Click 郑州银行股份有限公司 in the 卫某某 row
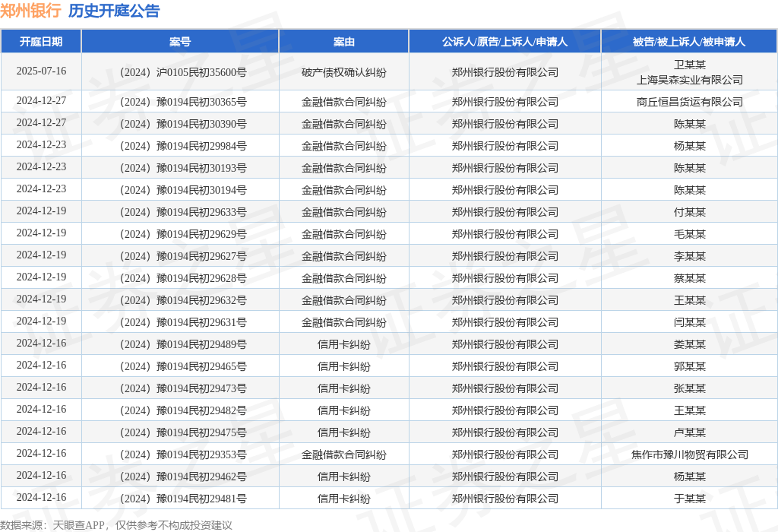 click(504, 72)
